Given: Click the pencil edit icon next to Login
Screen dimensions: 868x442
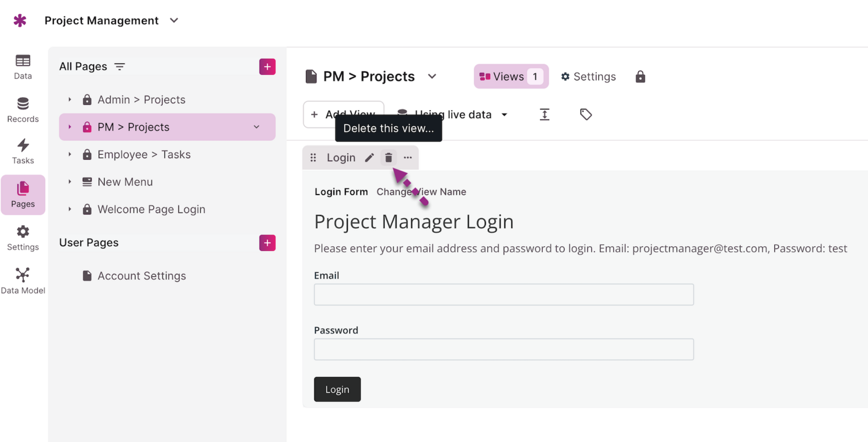Looking at the screenshot, I should tap(369, 158).
